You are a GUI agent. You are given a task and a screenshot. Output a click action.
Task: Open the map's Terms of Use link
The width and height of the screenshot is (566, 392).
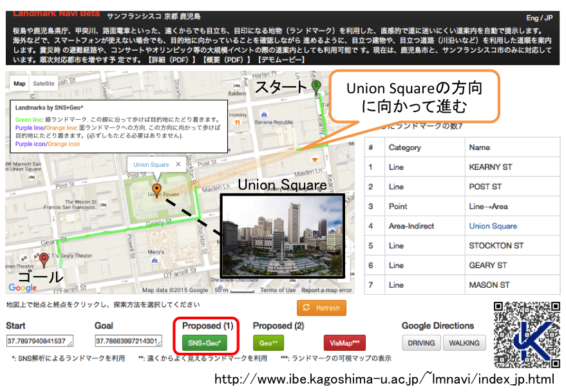(278, 290)
